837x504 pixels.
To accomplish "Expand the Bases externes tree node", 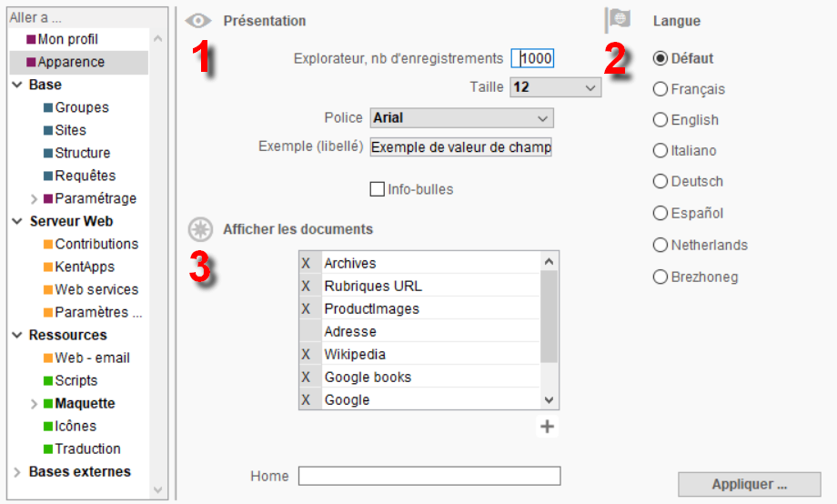I will pyautogui.click(x=17, y=472).
